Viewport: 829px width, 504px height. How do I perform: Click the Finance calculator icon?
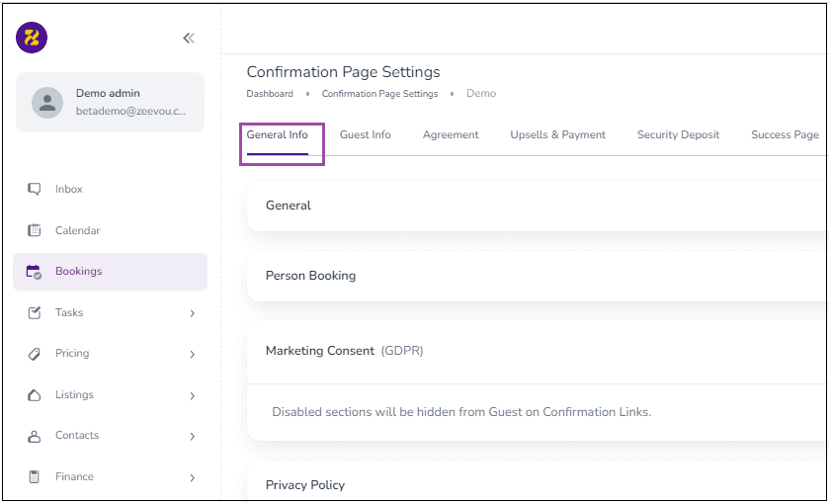(34, 476)
